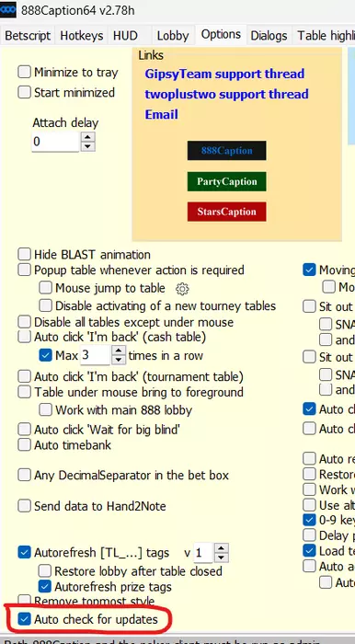Click the green PartyCaption button
Screen dimensions: 355x644
[226, 181]
